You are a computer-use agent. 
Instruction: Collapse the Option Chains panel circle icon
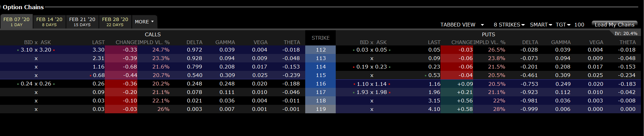point(1,7)
